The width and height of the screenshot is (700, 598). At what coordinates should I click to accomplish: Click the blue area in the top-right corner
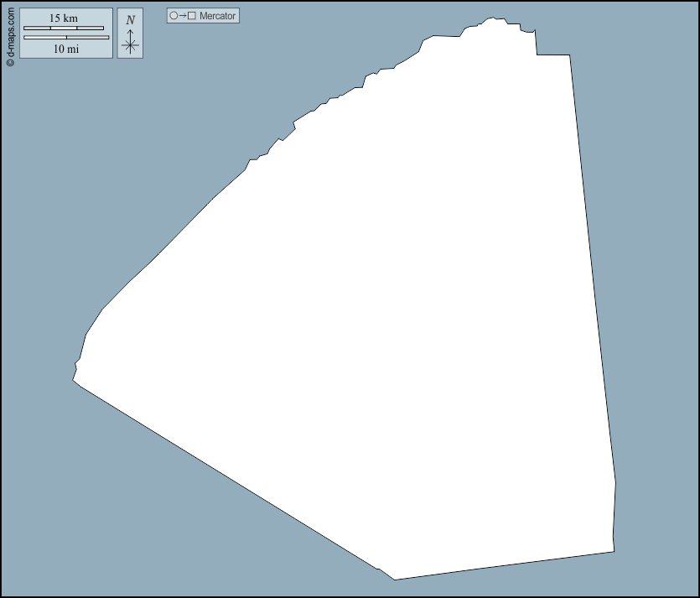tap(646, 34)
